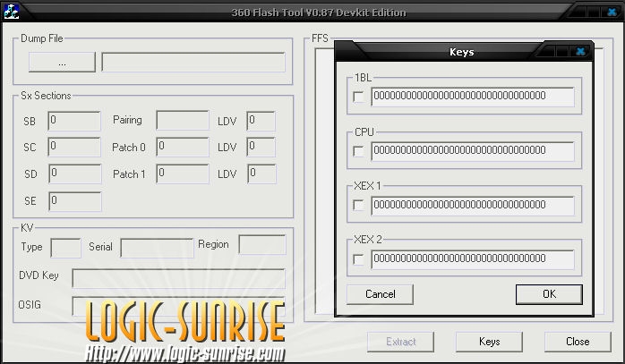Select the SE section field
The image size is (625, 364).
click(x=75, y=201)
